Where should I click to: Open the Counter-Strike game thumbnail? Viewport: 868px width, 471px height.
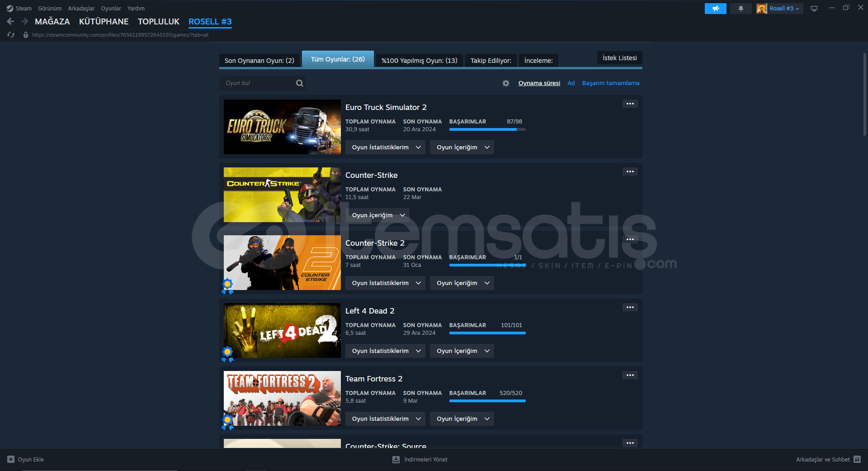(x=282, y=195)
